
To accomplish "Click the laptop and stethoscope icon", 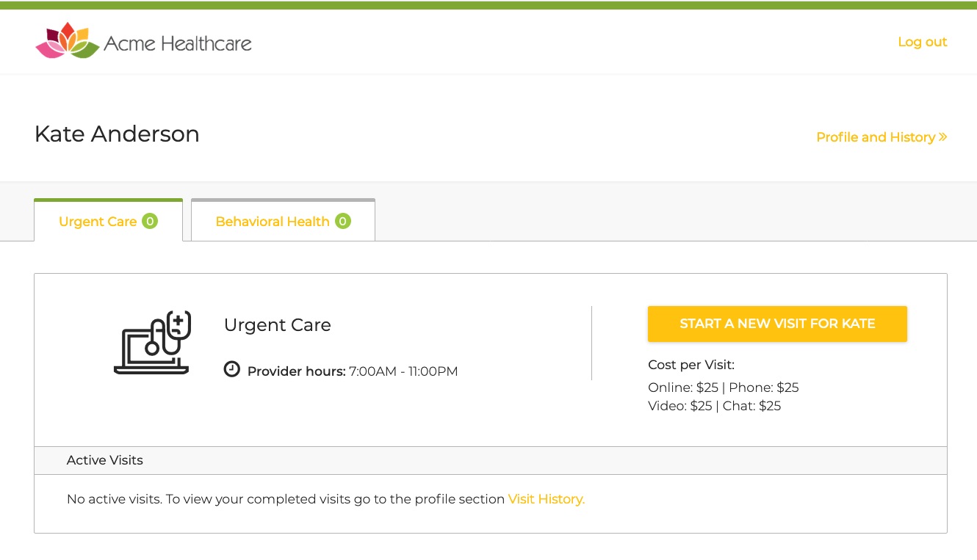I will [x=153, y=342].
